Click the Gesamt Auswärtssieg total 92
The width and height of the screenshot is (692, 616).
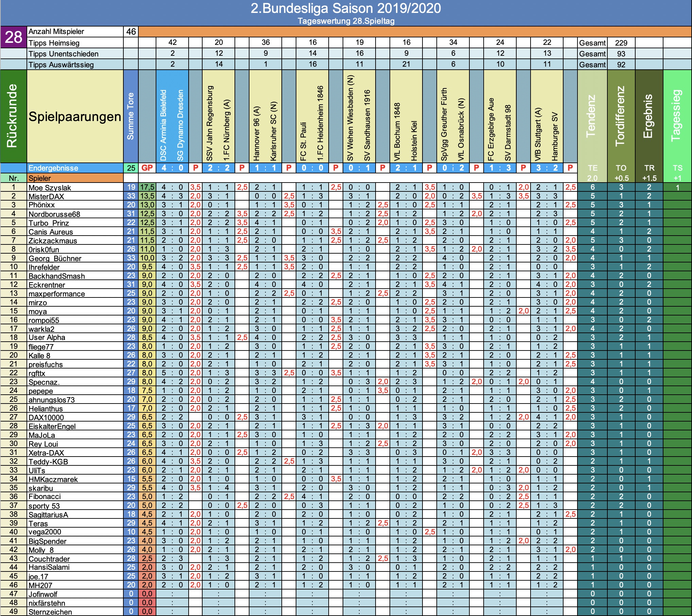point(621,65)
